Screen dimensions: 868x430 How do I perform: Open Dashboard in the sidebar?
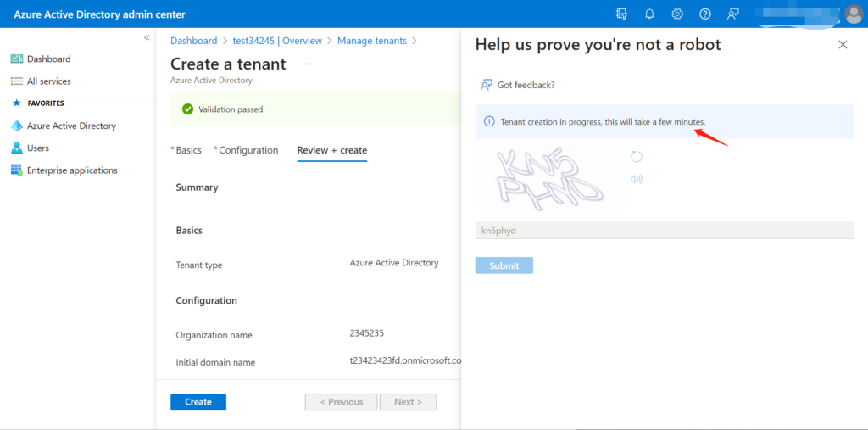[x=48, y=59]
